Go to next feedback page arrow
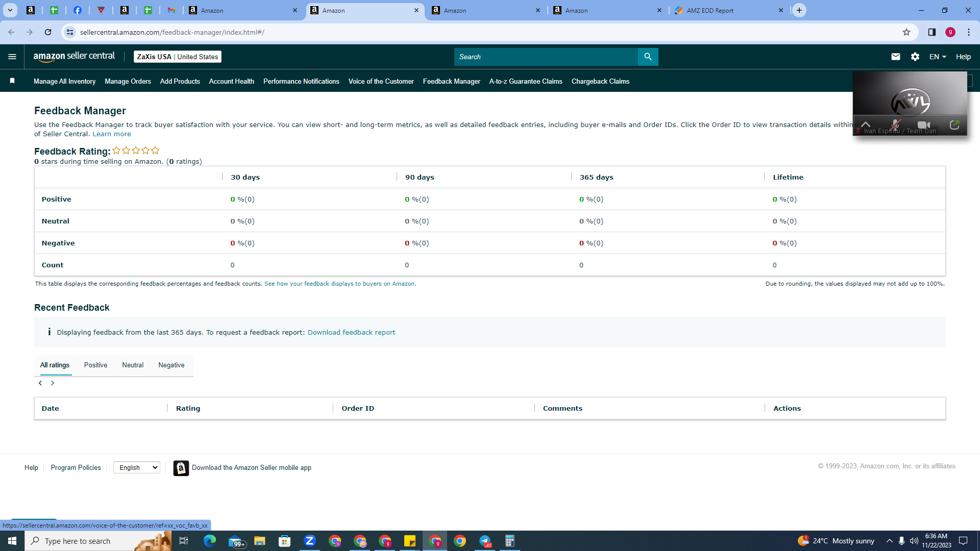Viewport: 980px width, 551px height. coord(53,383)
